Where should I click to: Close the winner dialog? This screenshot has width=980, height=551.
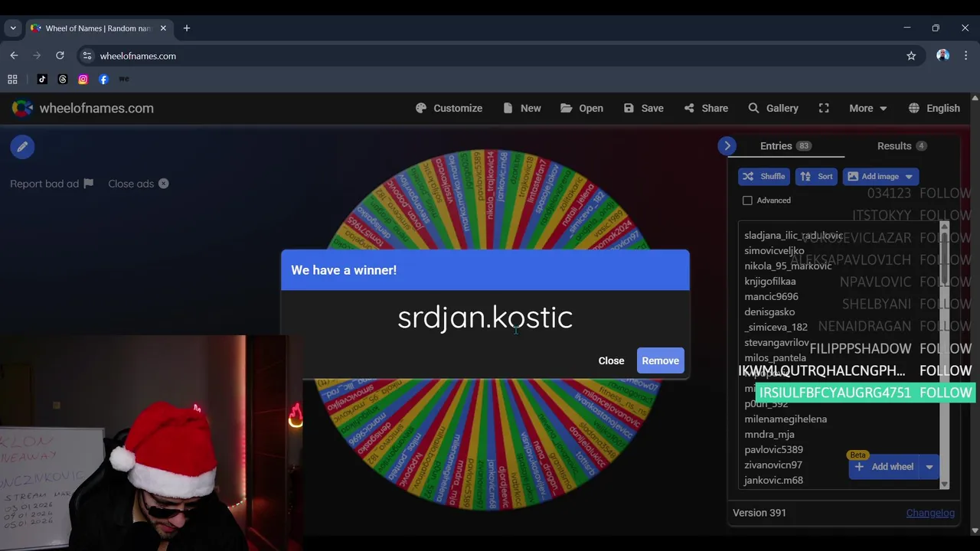coord(611,360)
